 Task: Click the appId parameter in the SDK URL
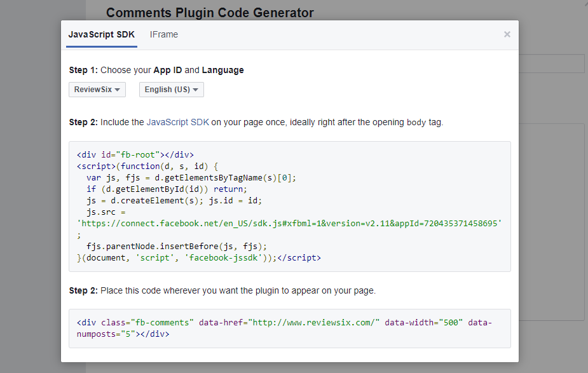445,223
